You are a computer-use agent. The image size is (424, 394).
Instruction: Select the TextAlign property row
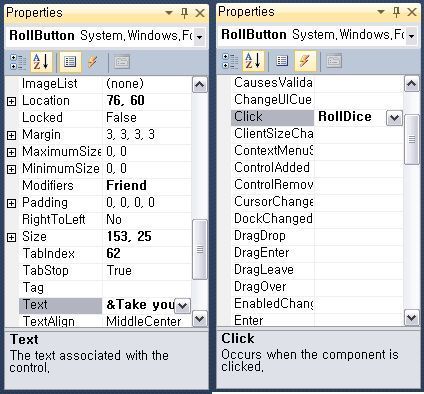click(105, 321)
